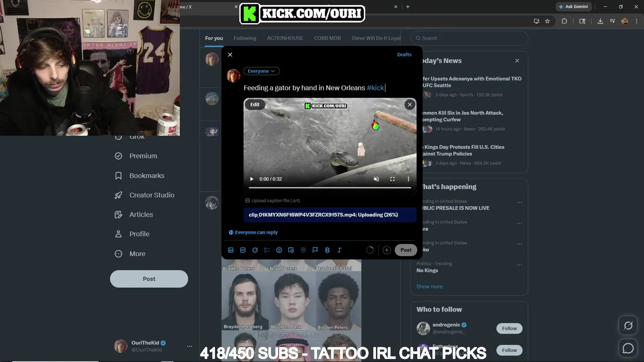Bookmark this page with the star icon

tap(547, 21)
